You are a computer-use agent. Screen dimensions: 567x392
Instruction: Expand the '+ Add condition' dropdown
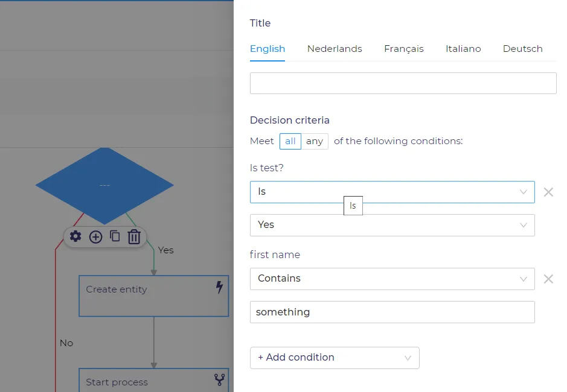click(335, 358)
